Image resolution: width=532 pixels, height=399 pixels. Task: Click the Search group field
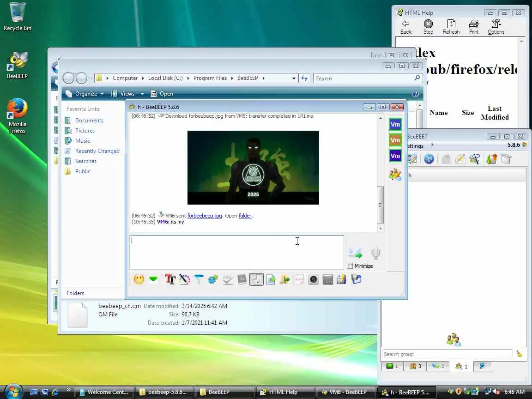point(447,354)
